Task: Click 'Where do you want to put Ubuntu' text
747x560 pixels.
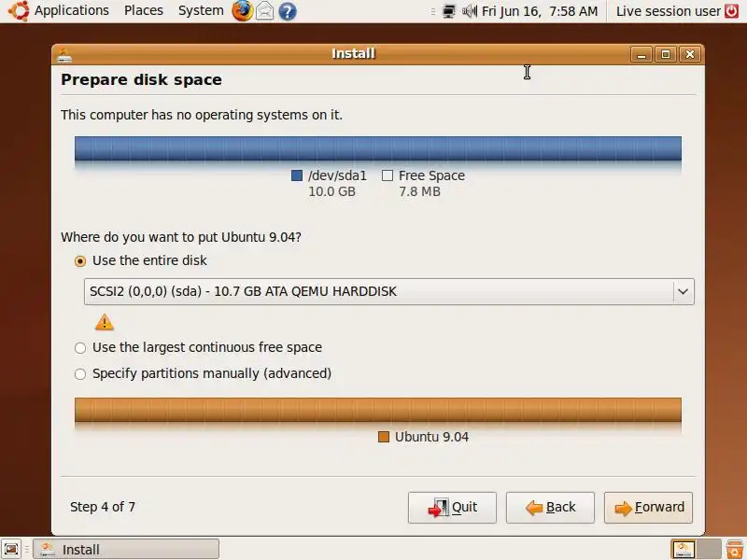Action: (x=181, y=237)
